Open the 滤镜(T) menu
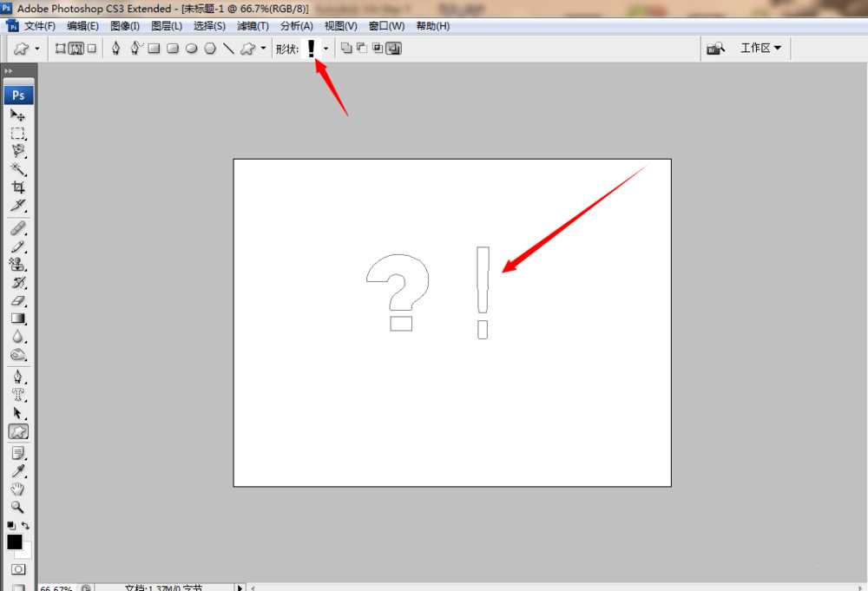Viewport: 868px width, 591px height. tap(253, 26)
